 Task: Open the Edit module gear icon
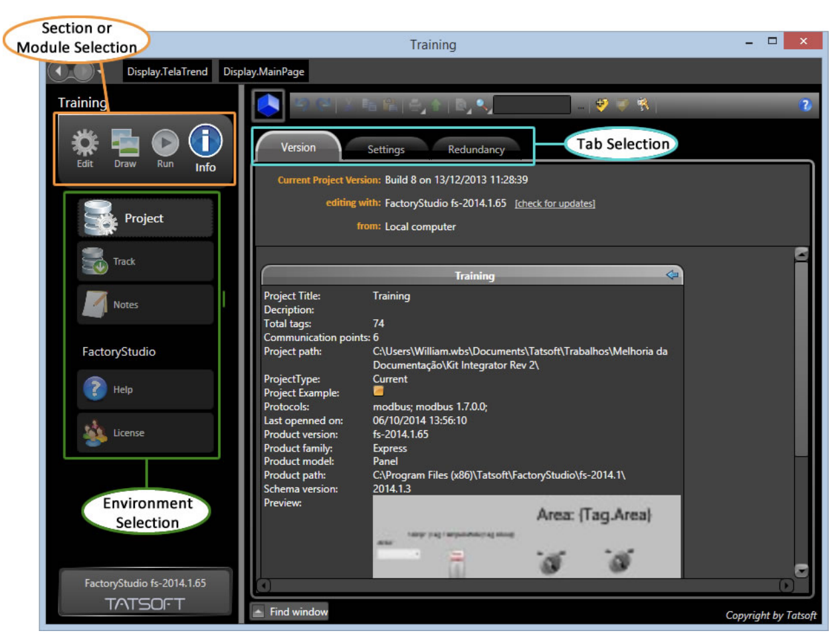(x=84, y=143)
